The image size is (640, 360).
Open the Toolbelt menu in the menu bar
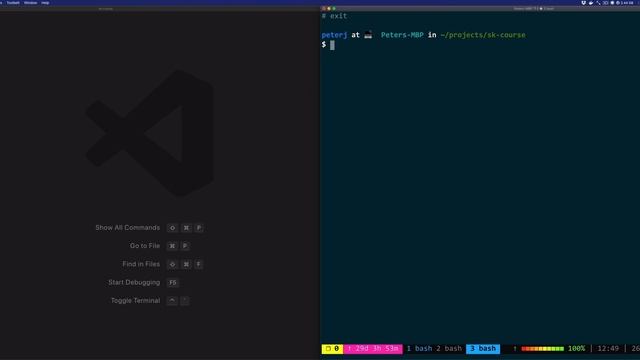[x=13, y=3]
